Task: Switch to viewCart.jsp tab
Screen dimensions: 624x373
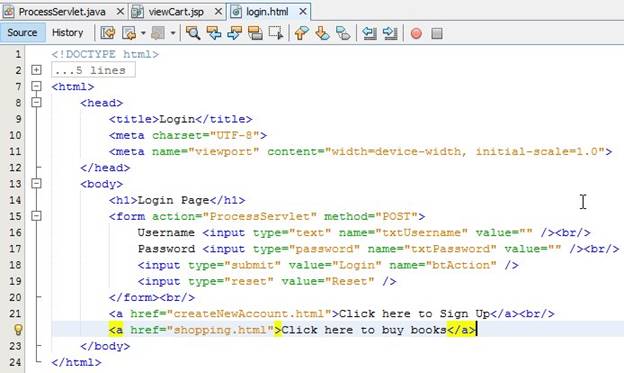Action: tap(176, 12)
